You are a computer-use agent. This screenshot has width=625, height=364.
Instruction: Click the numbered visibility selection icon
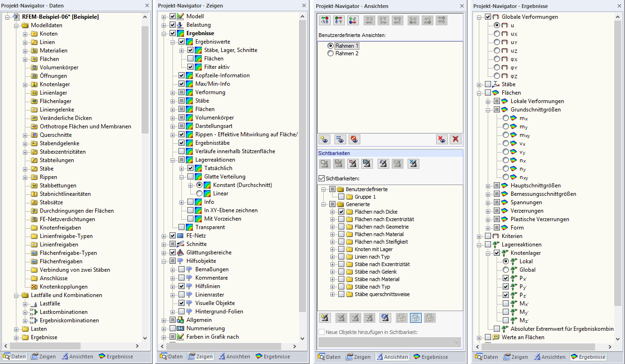[368, 163]
